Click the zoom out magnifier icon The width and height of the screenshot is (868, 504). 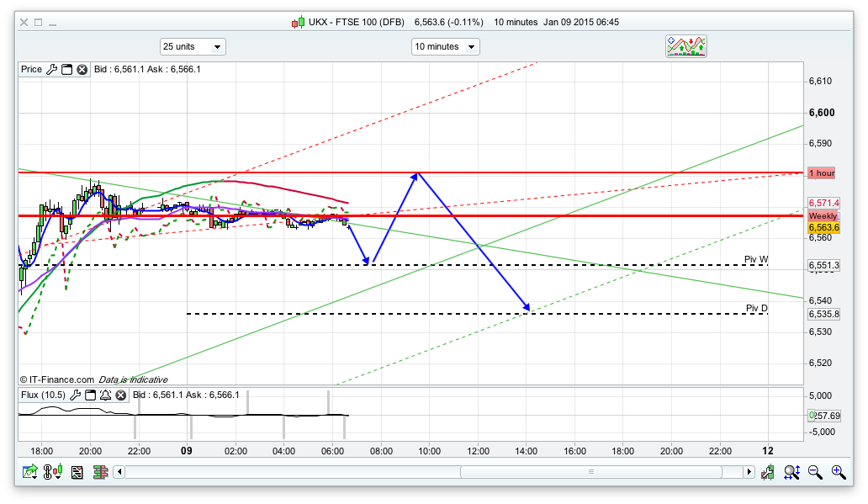[814, 473]
